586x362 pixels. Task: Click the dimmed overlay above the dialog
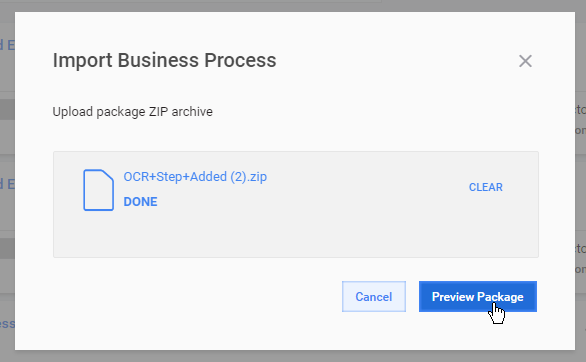point(293,5)
